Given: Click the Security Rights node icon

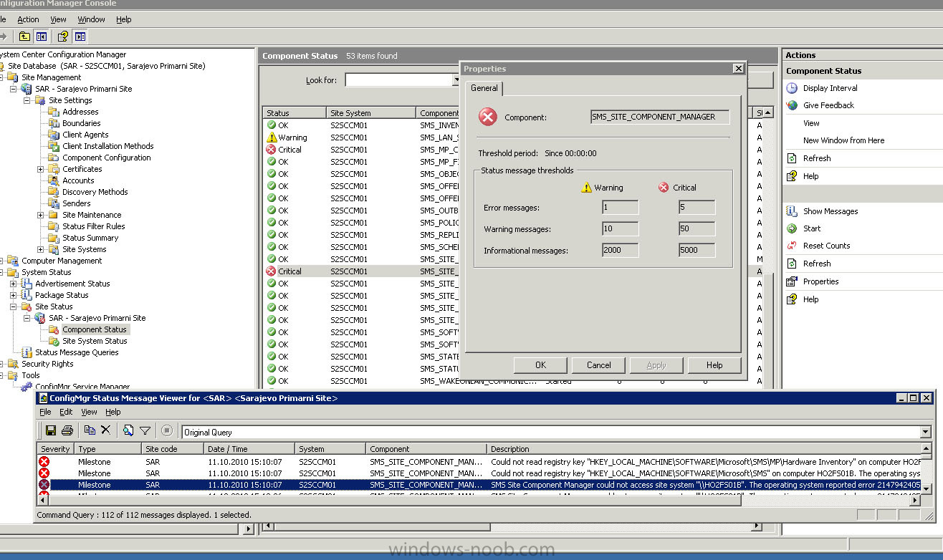Looking at the screenshot, I should 14,364.
